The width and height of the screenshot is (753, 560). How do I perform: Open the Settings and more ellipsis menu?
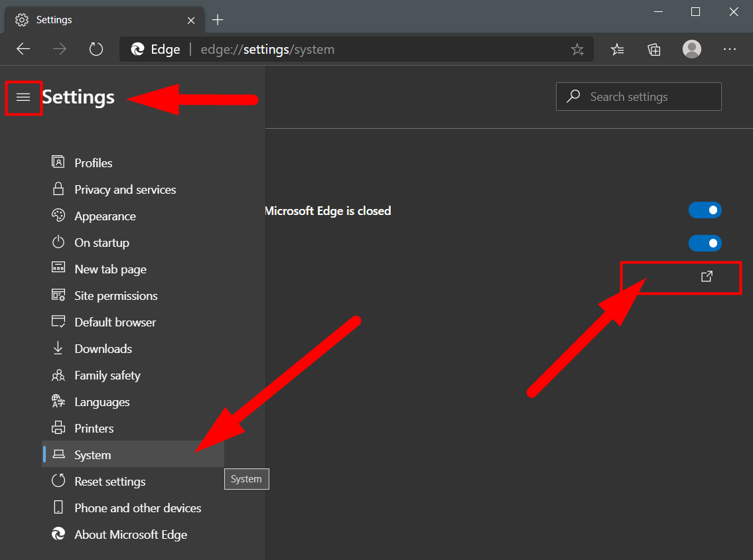point(730,49)
